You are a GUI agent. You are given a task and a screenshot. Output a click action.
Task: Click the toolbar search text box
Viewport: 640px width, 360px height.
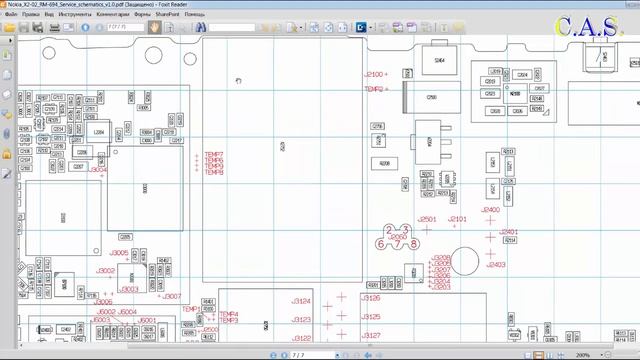pos(232,27)
